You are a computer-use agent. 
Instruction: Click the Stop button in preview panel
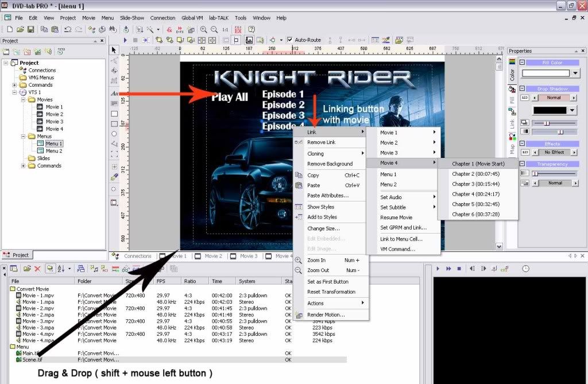[459, 269]
